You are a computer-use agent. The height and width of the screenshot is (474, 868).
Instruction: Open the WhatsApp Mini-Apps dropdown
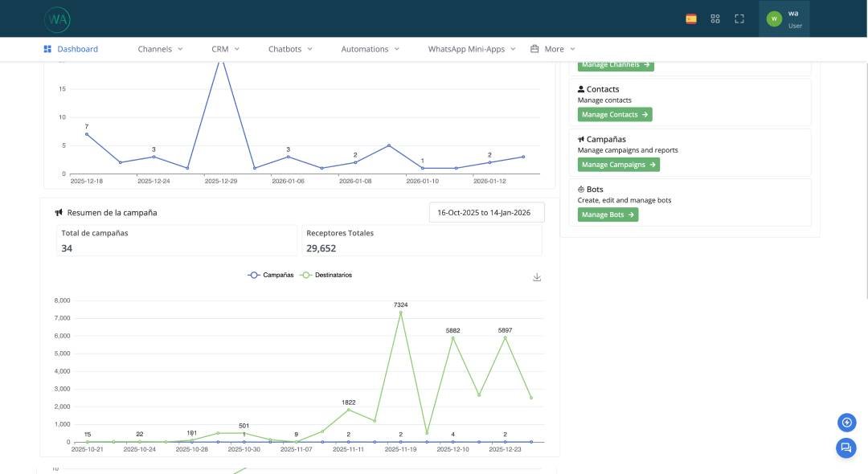point(471,49)
